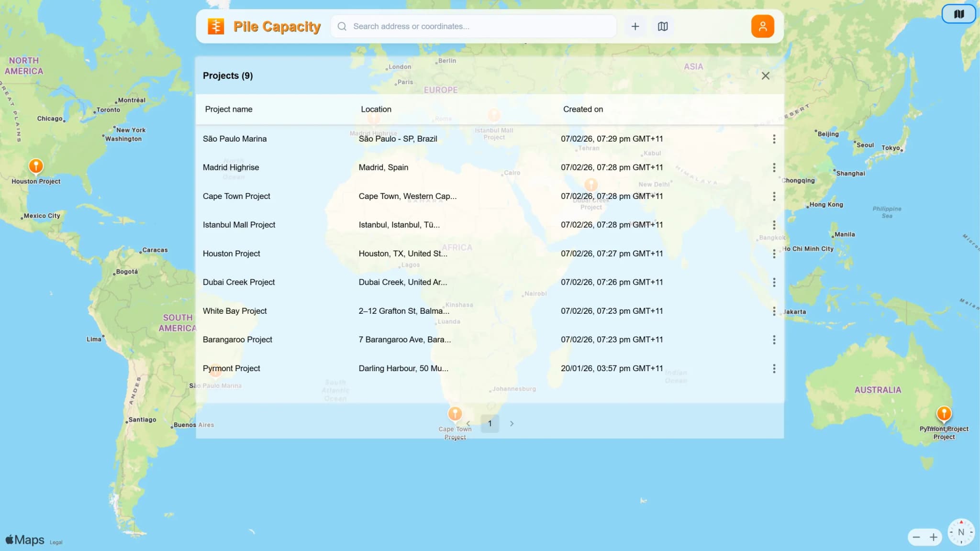The height and width of the screenshot is (551, 980).
Task: Select the Madrid Highrise project name
Action: coord(231,167)
